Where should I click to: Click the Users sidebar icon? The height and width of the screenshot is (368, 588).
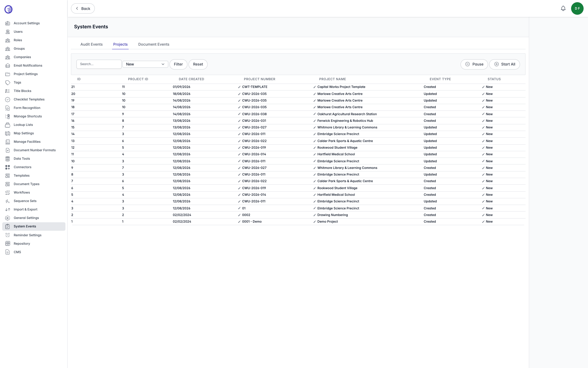coord(8,32)
